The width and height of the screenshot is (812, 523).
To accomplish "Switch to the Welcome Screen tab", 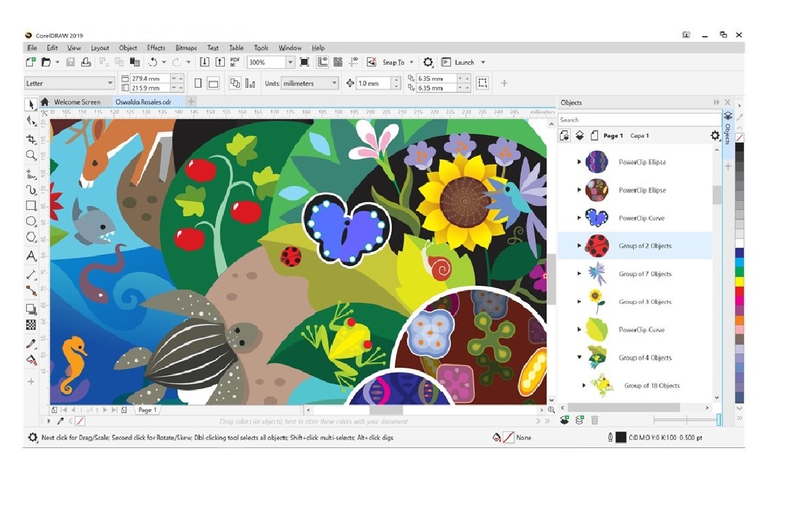I will 77,102.
